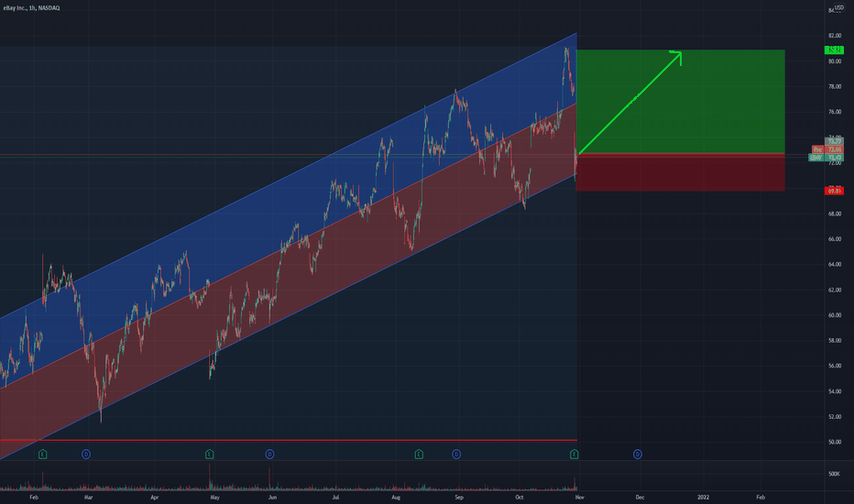Click the 58.00 price axis label
This screenshot has height=504, width=854.
coord(835,341)
